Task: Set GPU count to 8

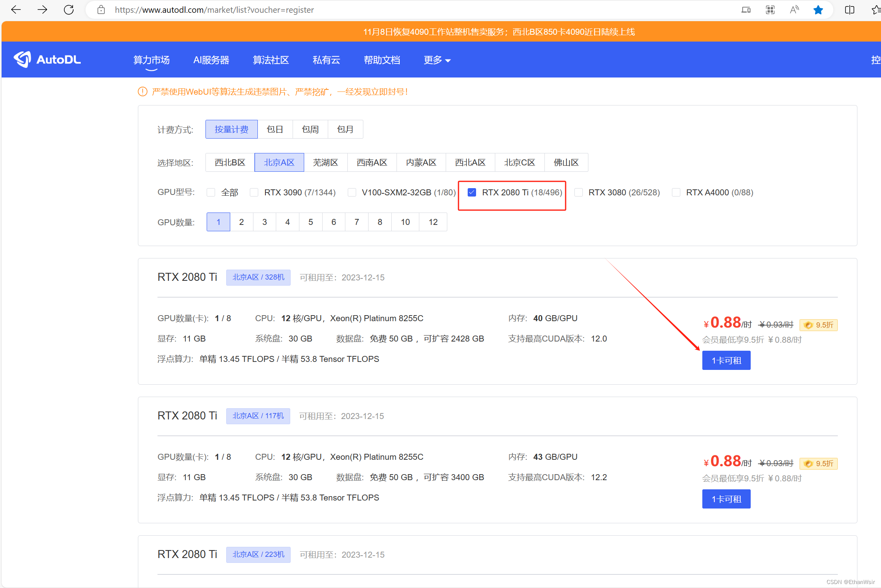Action: tap(380, 222)
